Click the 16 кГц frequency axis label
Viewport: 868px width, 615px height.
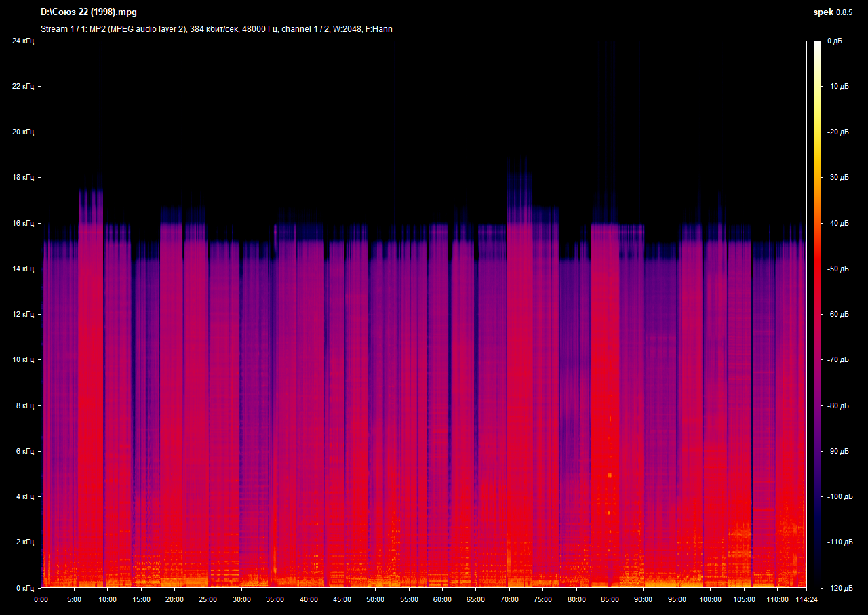click(x=22, y=223)
